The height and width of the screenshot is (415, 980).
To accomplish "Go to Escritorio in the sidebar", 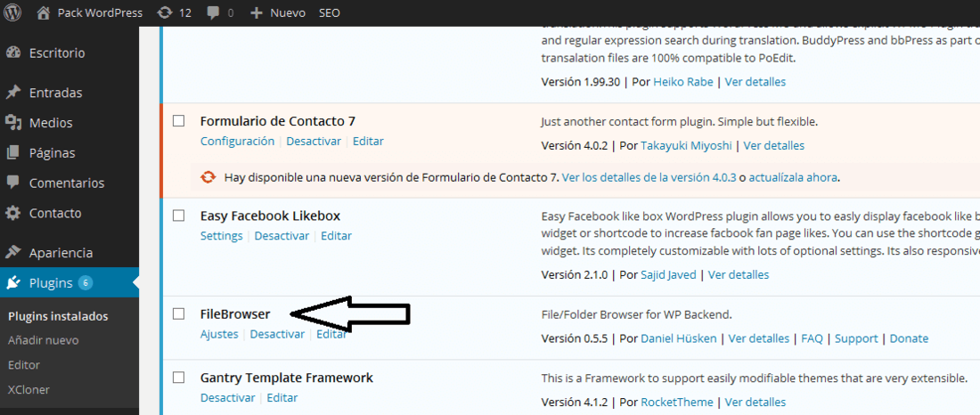I will [57, 53].
